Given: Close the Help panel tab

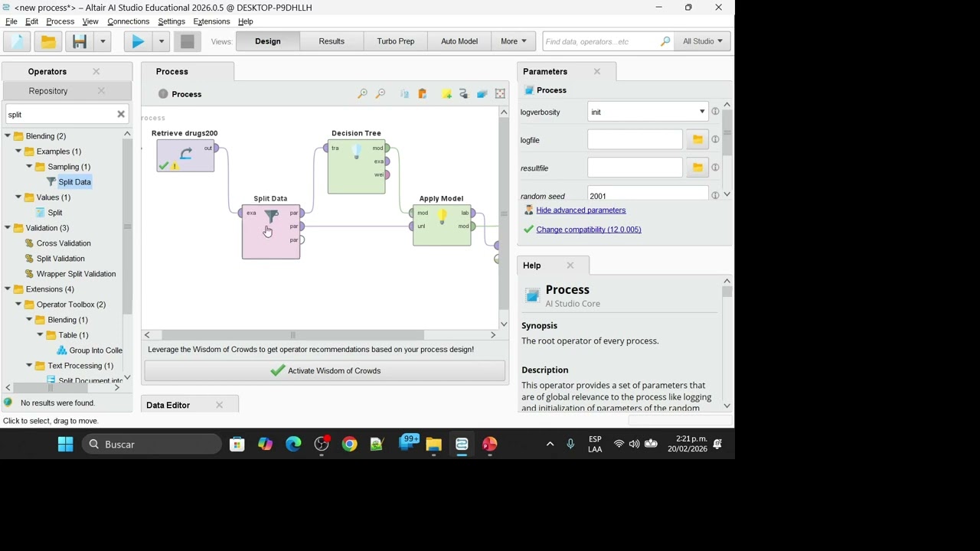Looking at the screenshot, I should tap(570, 266).
